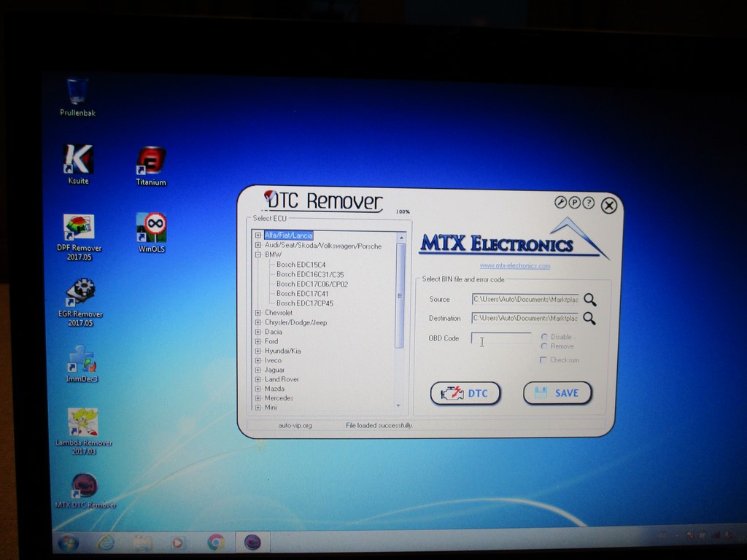This screenshot has height=560, width=747.
Task: Select Bosch EDC16C31/C35 under BMW
Action: [309, 274]
